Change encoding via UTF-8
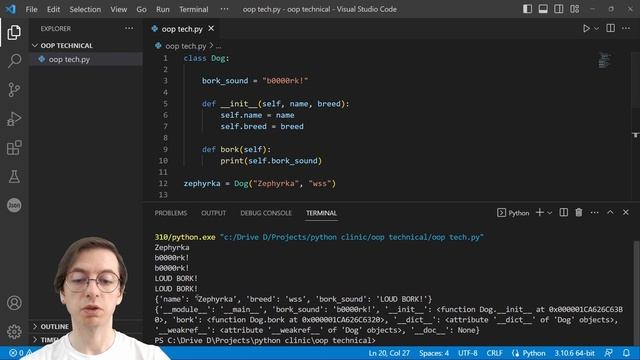This screenshot has width=640, height=360. [467, 353]
